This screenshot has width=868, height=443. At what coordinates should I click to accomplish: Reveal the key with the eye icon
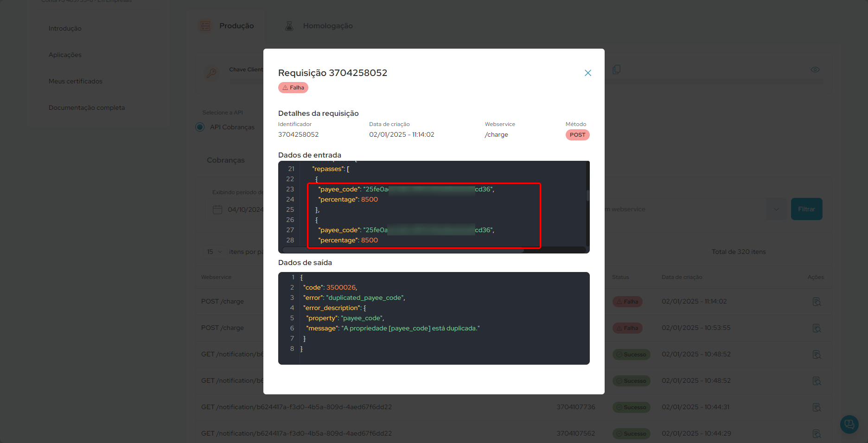point(815,70)
